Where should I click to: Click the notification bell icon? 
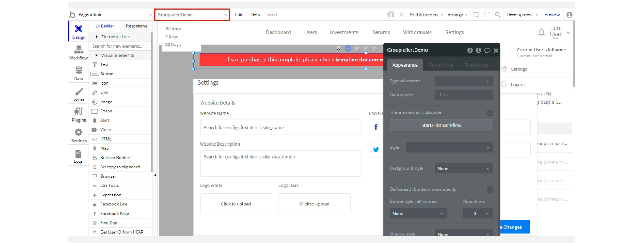coord(541,32)
